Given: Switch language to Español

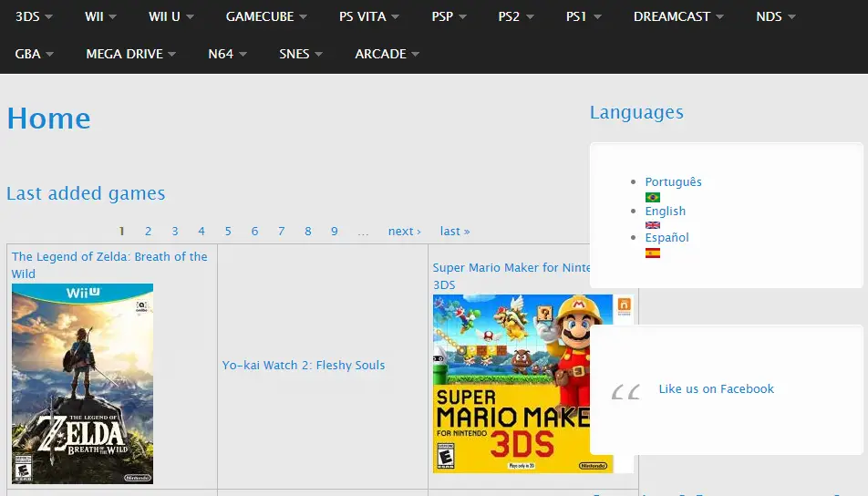Looking at the screenshot, I should tap(667, 237).
